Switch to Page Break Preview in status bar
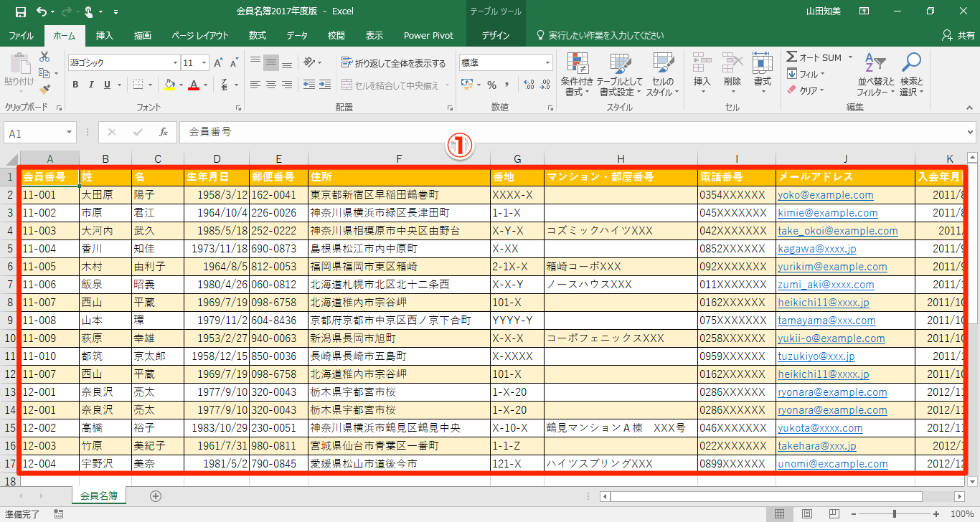This screenshot has height=522, width=980. (x=834, y=514)
